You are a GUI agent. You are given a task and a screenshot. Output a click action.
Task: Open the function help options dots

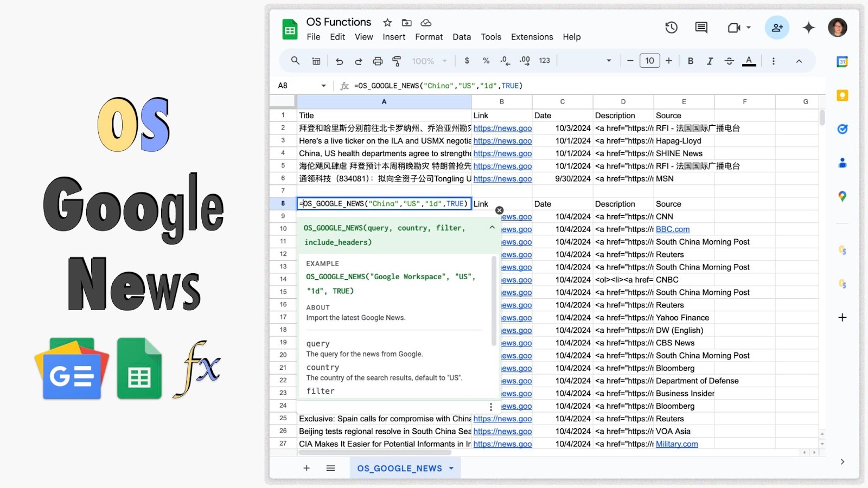tap(491, 407)
